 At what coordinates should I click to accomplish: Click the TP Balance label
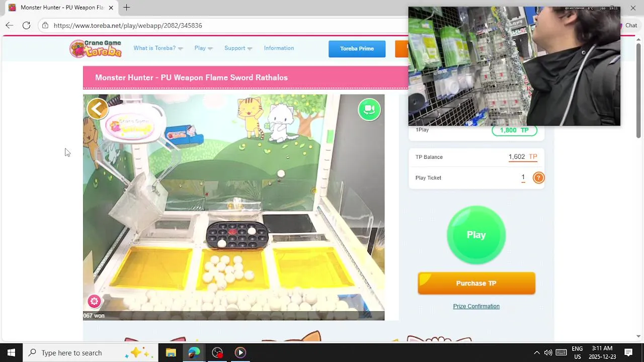pos(429,157)
